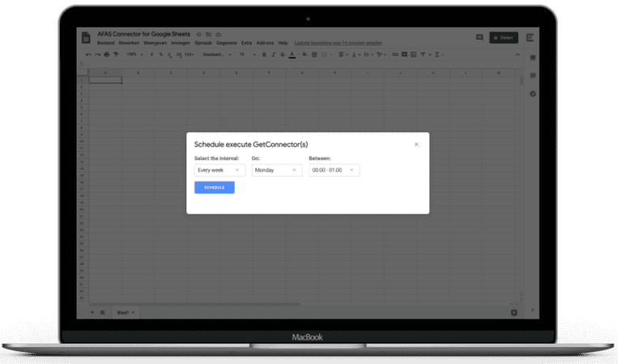Screen dimensions: 618x364
Task: Open the Bewerken menu
Action: pyautogui.click(x=129, y=43)
